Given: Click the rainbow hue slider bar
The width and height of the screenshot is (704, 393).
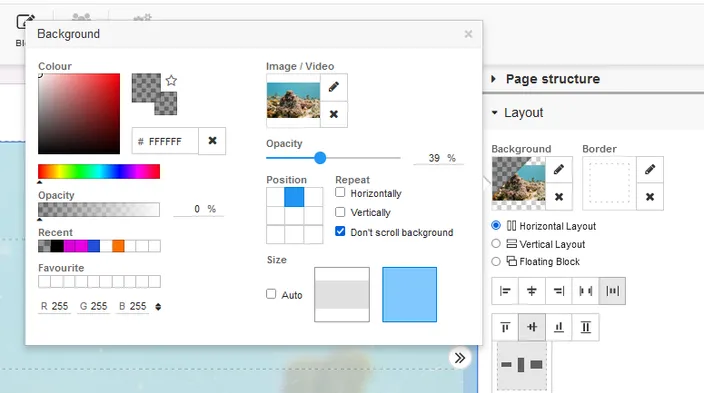Looking at the screenshot, I should pyautogui.click(x=99, y=172).
